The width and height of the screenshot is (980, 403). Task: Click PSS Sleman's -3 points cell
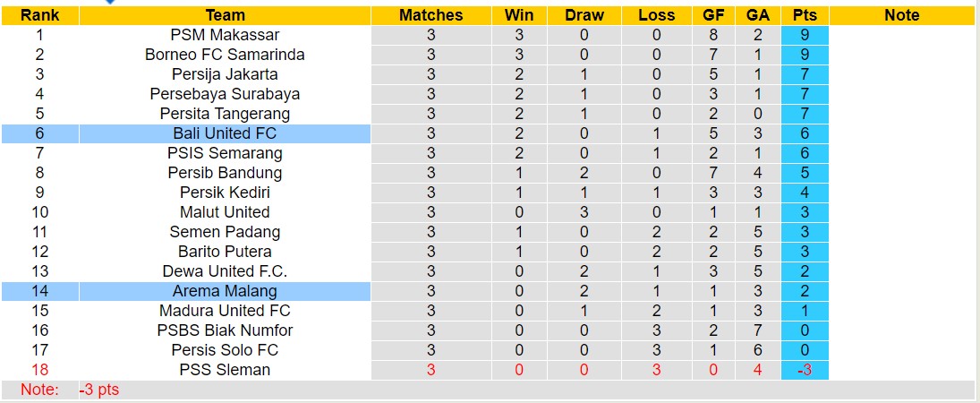tap(804, 370)
